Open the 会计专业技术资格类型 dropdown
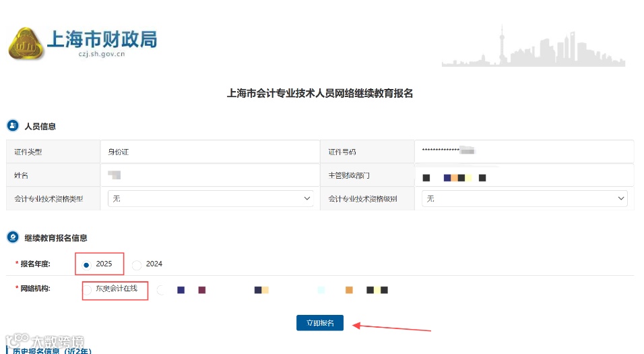644x354 pixels. [x=210, y=199]
